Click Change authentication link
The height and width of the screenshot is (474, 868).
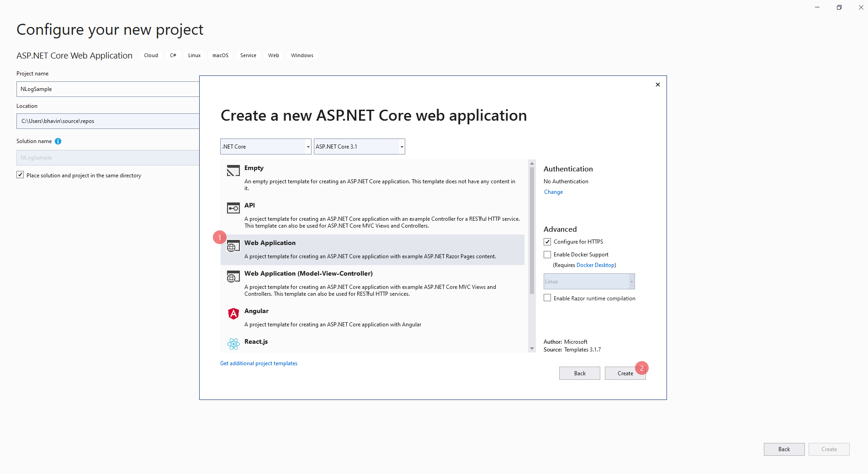coord(553,192)
